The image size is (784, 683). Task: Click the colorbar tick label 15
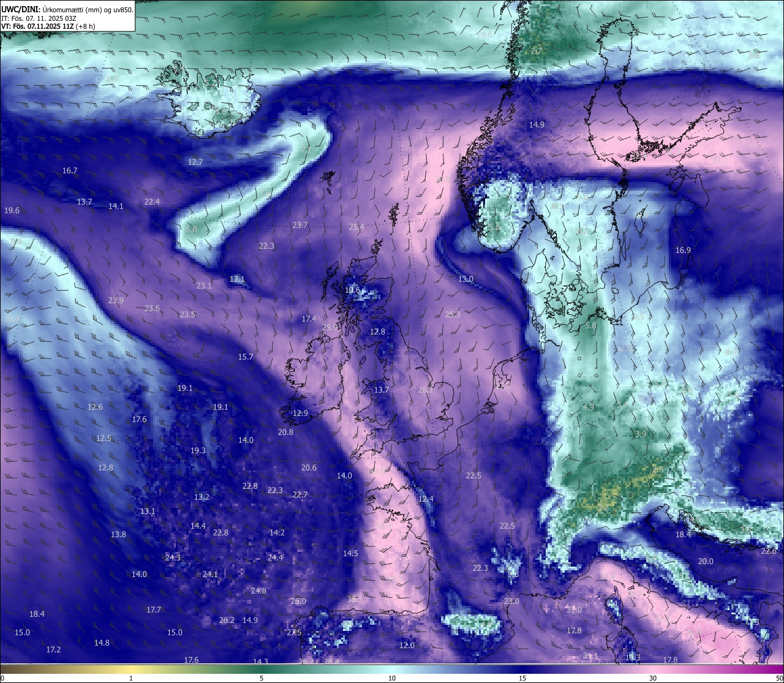pos(522,678)
